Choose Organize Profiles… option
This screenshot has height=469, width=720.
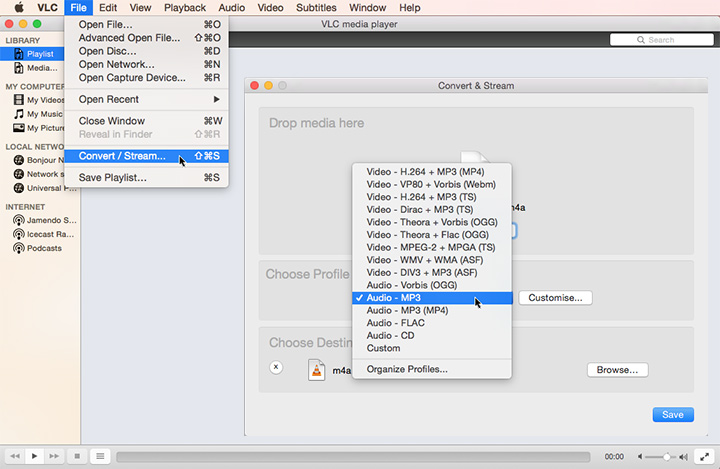pos(432,369)
